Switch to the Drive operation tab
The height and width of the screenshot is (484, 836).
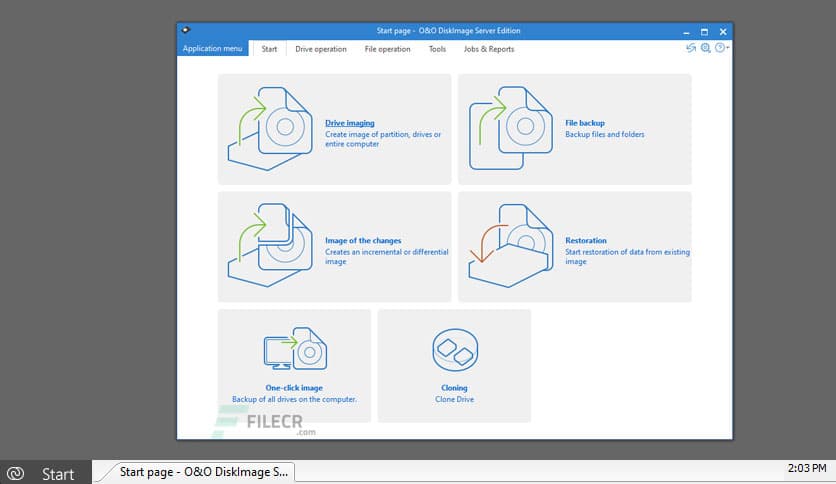pos(321,49)
